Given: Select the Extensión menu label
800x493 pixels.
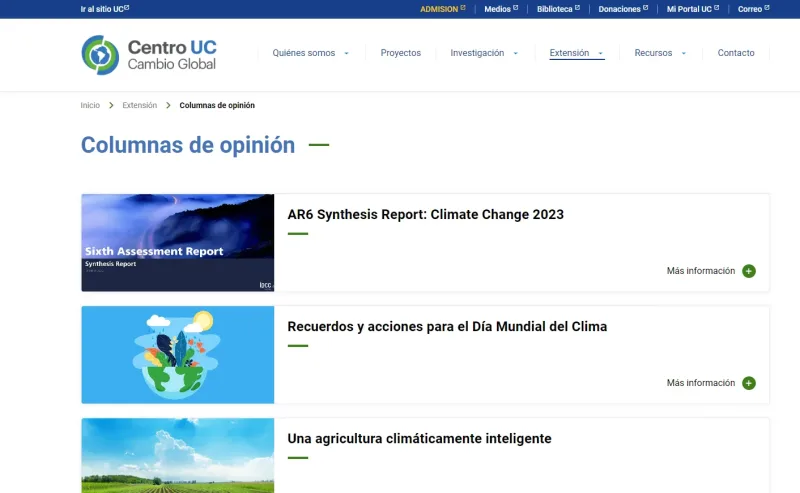Looking at the screenshot, I should (569, 53).
